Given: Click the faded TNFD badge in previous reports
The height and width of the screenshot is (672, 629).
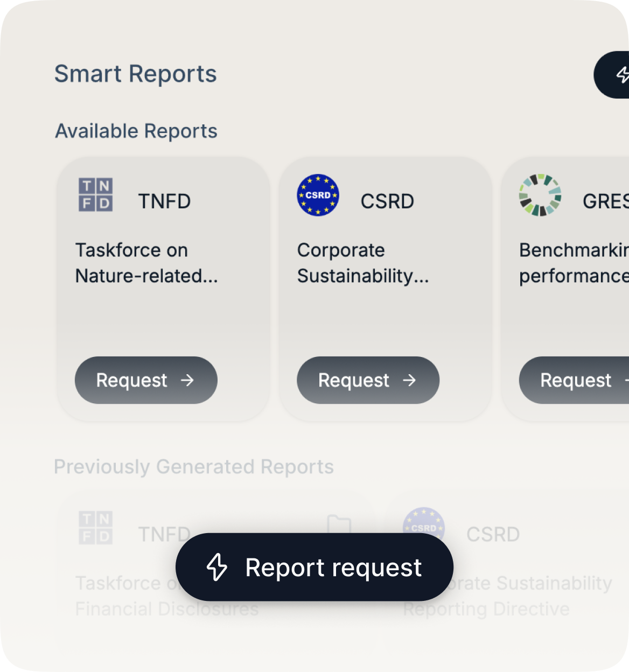Looking at the screenshot, I should pyautogui.click(x=95, y=529).
